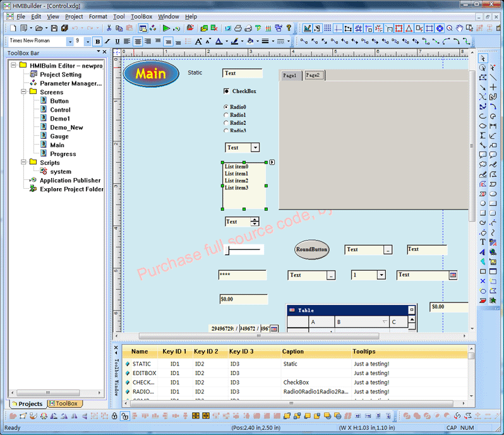Image resolution: width=504 pixels, height=435 pixels.
Task: Open the font size dropdown showing 9
Action: (x=87, y=41)
